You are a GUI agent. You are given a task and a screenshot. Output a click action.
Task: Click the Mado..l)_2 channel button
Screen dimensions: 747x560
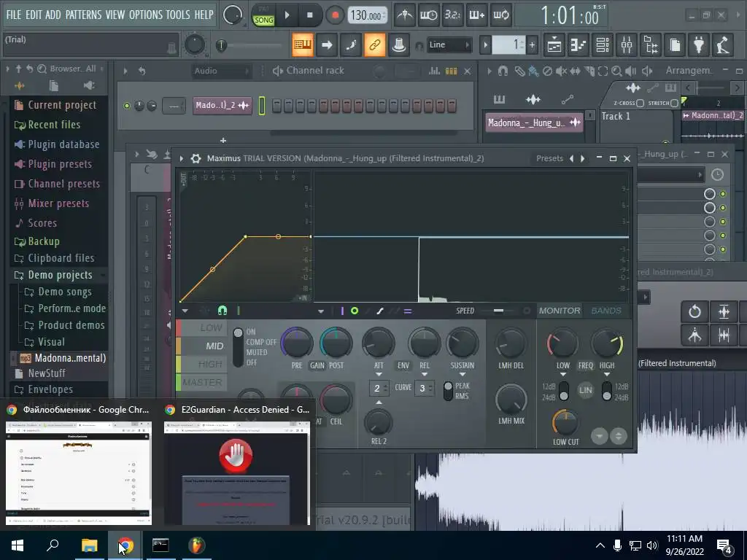[222, 105]
